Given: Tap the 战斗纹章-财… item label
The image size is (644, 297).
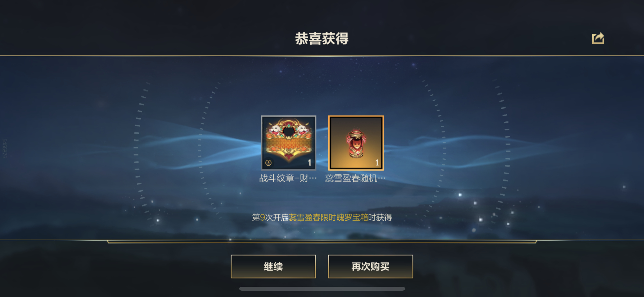Looking at the screenshot, I should pyautogui.click(x=288, y=178).
